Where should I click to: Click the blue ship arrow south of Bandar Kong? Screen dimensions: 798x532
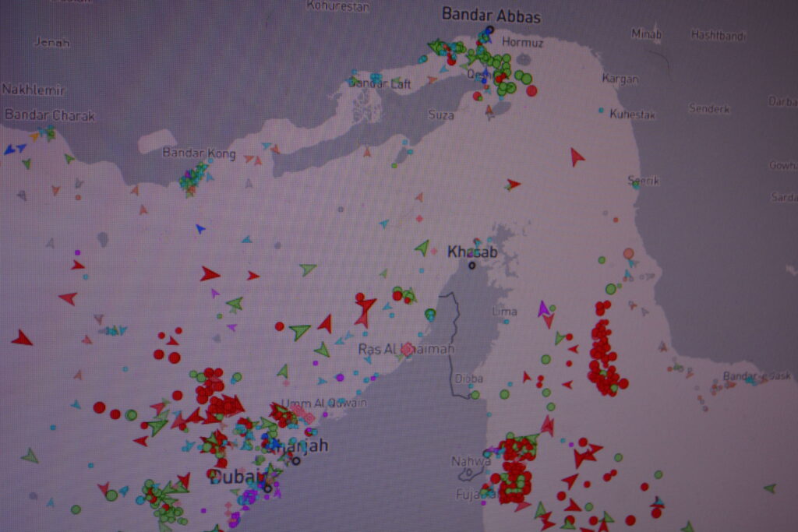(200, 229)
